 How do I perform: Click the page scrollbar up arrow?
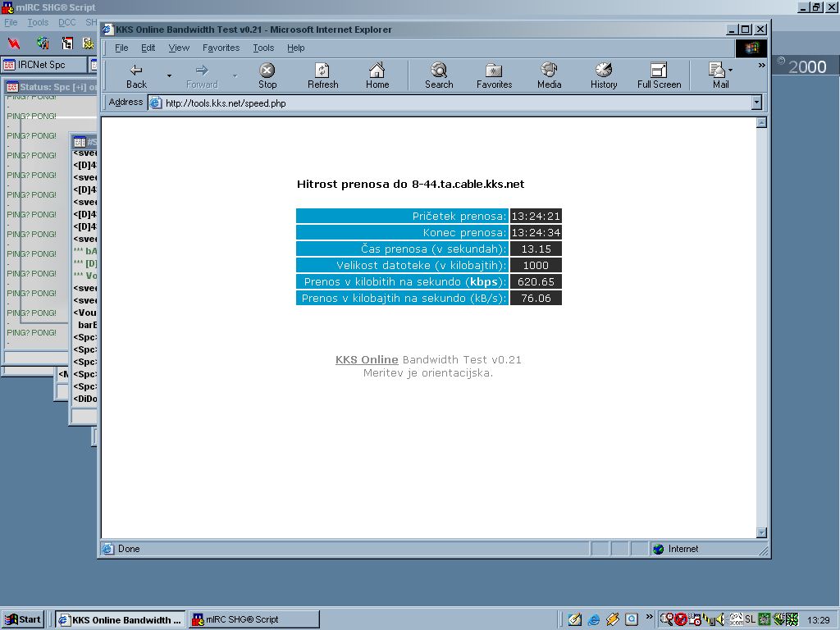[761, 123]
